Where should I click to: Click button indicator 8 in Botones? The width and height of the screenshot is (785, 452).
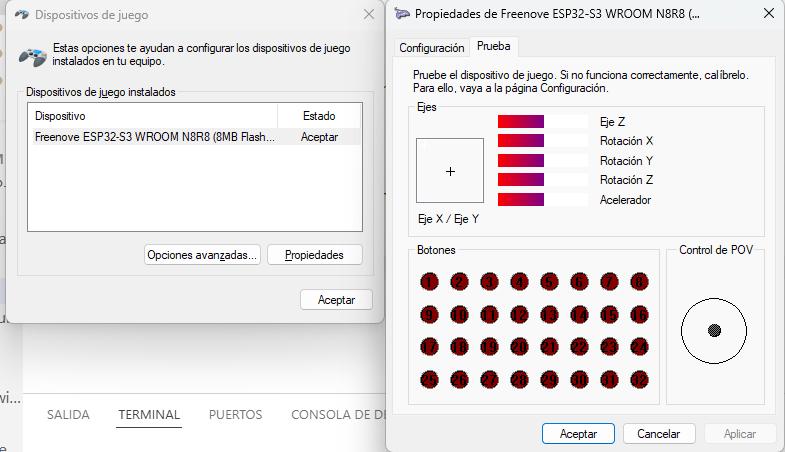[639, 282]
